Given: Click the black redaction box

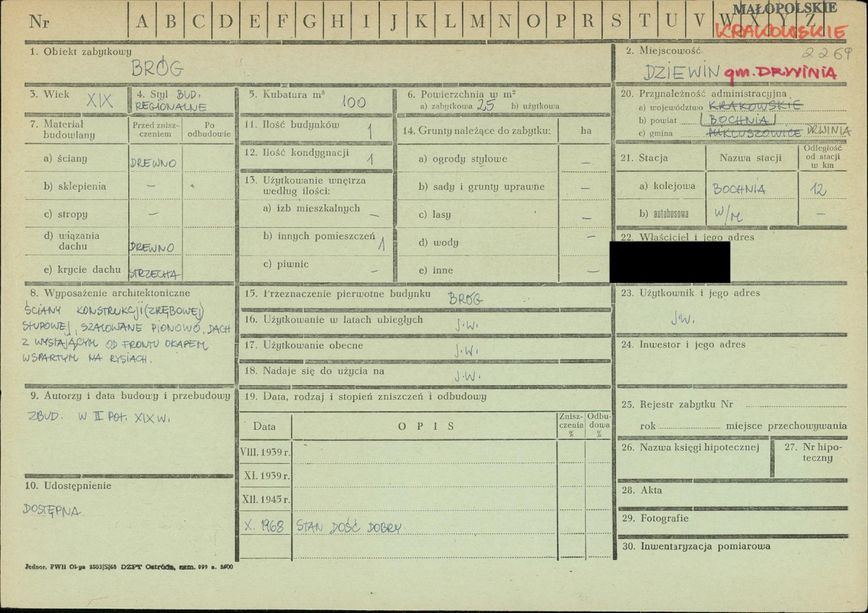Looking at the screenshot, I should (670, 261).
